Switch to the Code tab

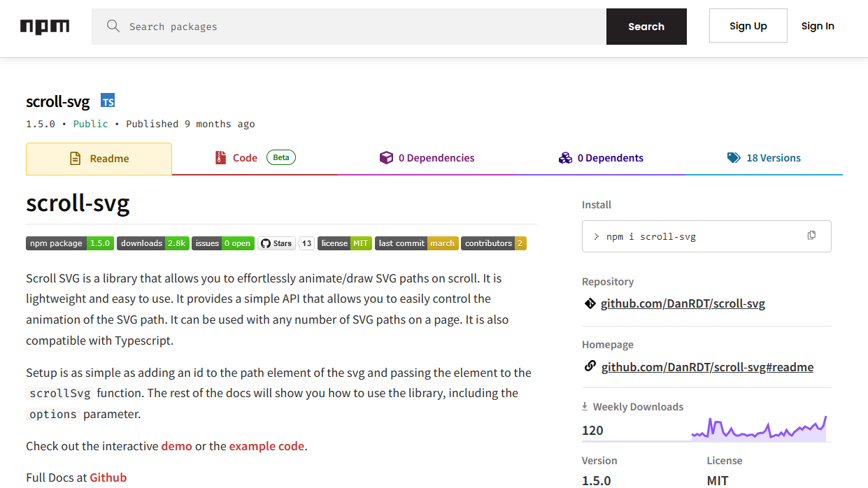255,158
